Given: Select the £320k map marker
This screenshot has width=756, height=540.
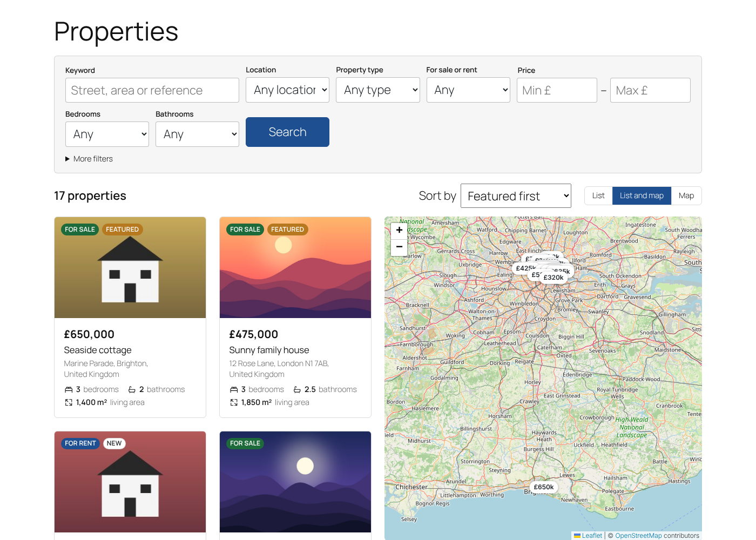Looking at the screenshot, I should coord(553,278).
